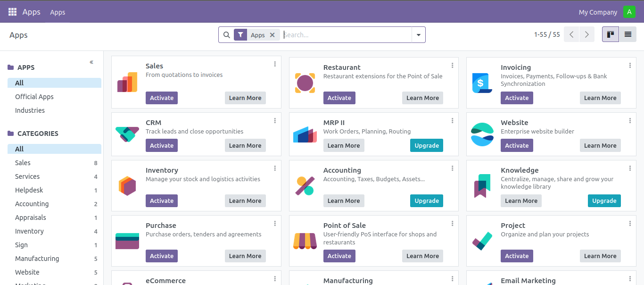The height and width of the screenshot is (285, 644).
Task: Open the CRM card kebab menu
Action: point(275,121)
